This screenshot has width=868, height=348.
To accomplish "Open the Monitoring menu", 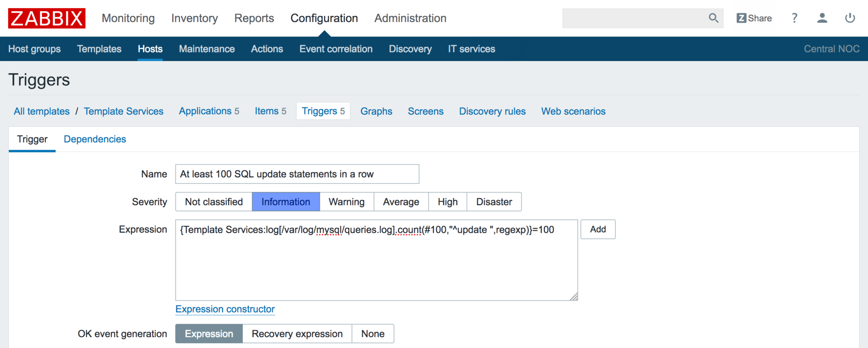I will coord(128,18).
